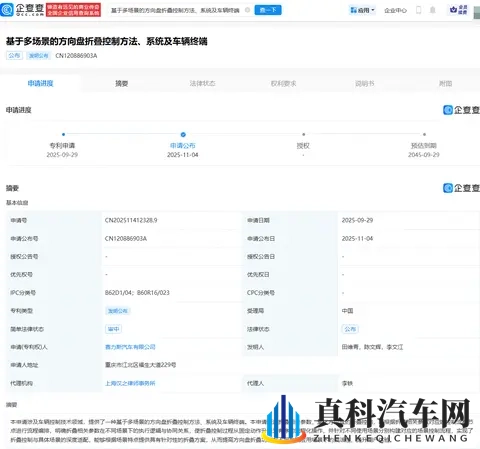Viewport: 480px width, 449px height.
Task: Click the blue 查一下 search button
Action: coord(268,10)
